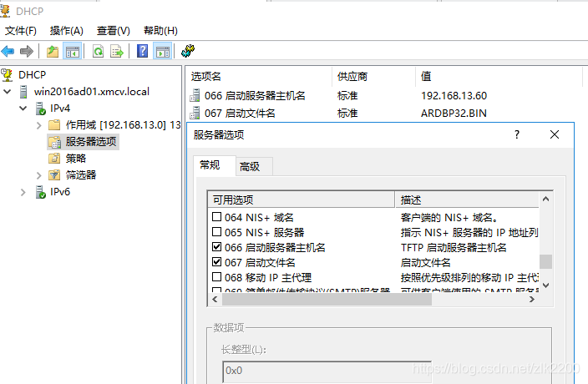Toggle the show/hide action pane icon
The image size is (588, 384).
[x=163, y=51]
